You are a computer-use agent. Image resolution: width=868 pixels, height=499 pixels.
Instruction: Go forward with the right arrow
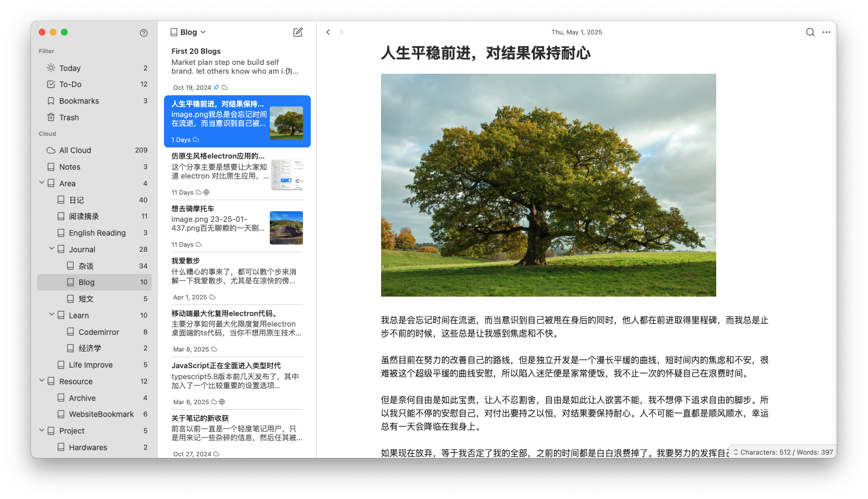point(341,32)
